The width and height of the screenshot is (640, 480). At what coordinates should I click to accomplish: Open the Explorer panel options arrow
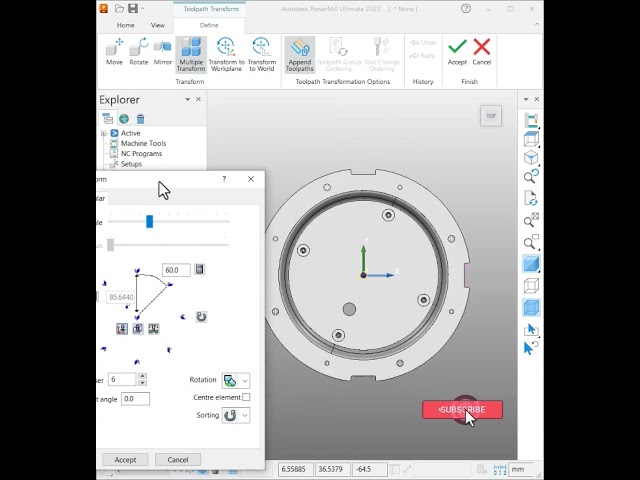click(x=187, y=99)
